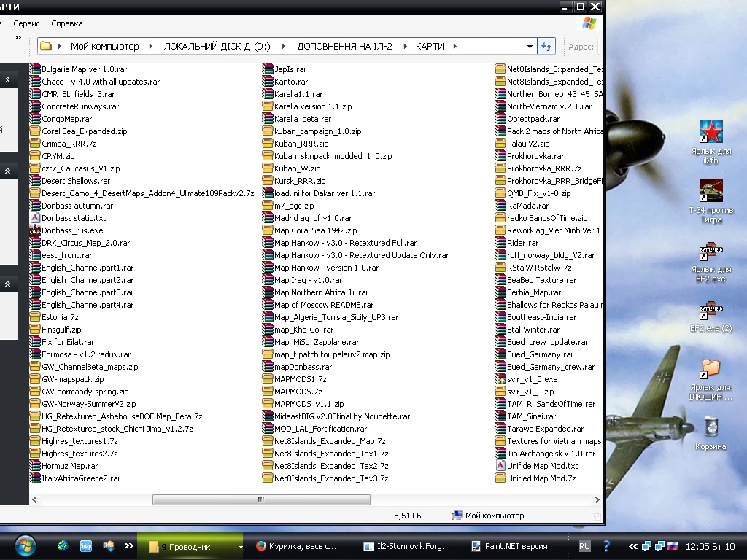
Task: Expand Quick Launch overflow chevron
Action: coord(128,545)
